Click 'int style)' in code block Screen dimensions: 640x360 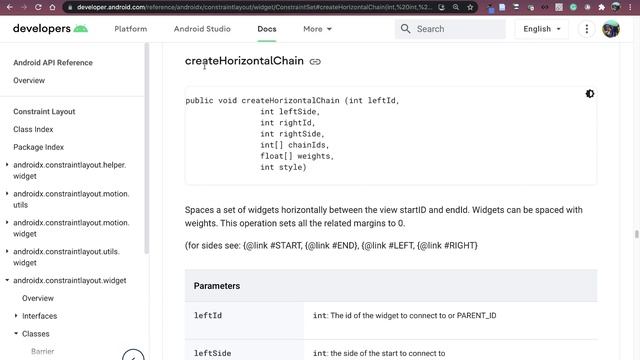(283, 167)
